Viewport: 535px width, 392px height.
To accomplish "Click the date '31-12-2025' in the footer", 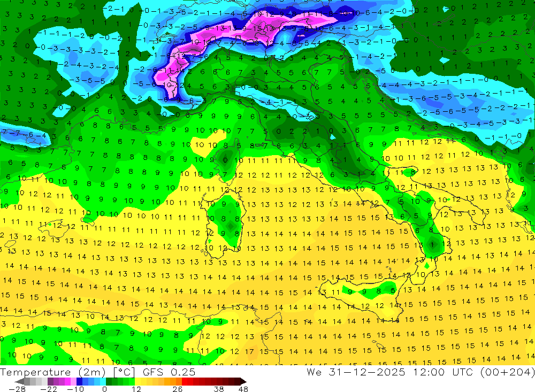I will (367, 372).
